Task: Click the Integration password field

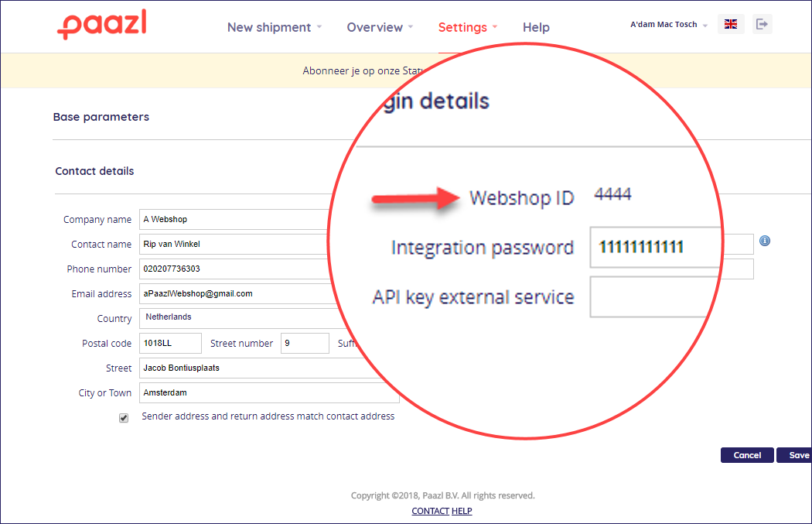Action: pos(656,247)
